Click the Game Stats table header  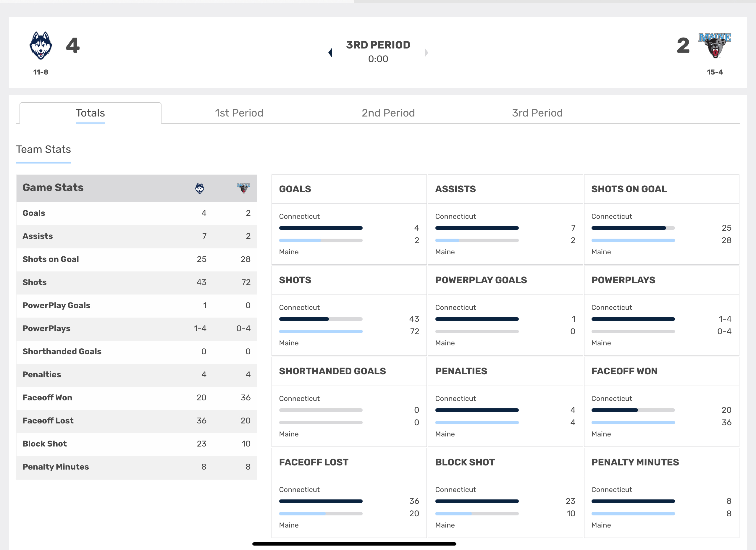coord(137,188)
